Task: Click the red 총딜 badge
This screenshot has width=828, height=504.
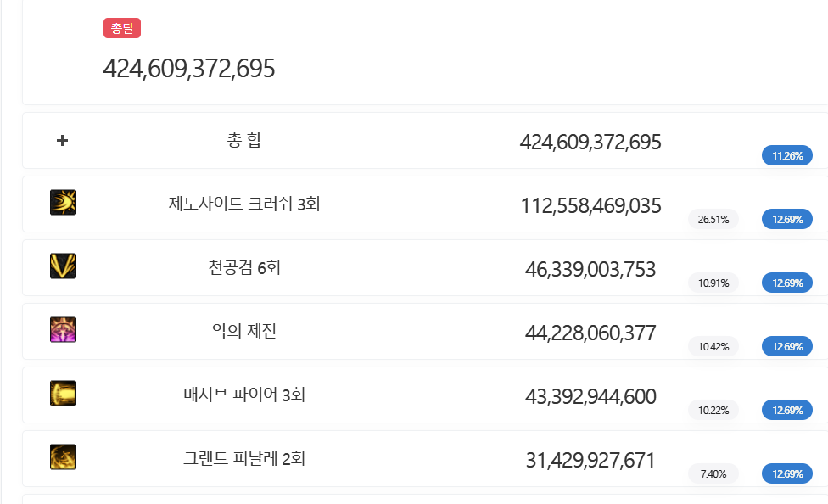Action: [x=122, y=29]
